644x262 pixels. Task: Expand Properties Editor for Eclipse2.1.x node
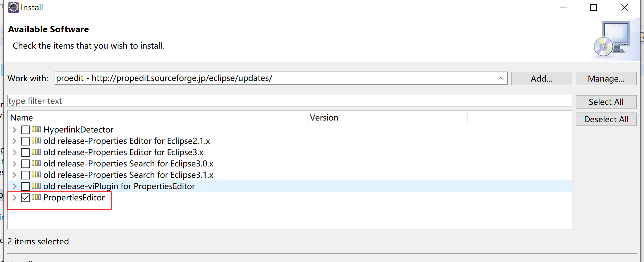click(x=14, y=141)
